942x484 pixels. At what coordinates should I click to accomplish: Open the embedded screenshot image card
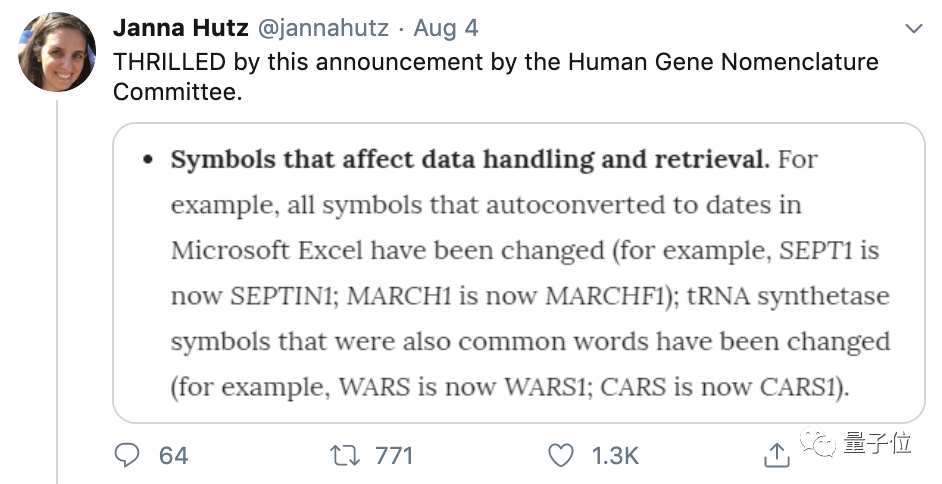coord(518,272)
